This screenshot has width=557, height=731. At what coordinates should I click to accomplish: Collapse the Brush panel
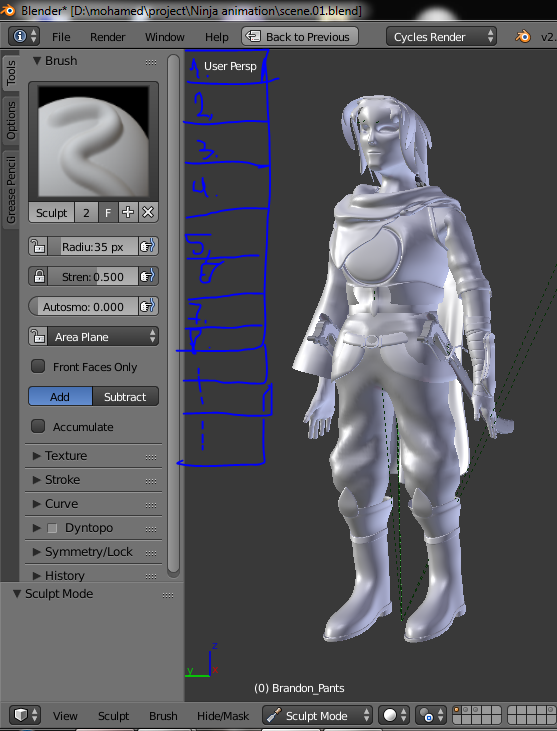point(37,61)
